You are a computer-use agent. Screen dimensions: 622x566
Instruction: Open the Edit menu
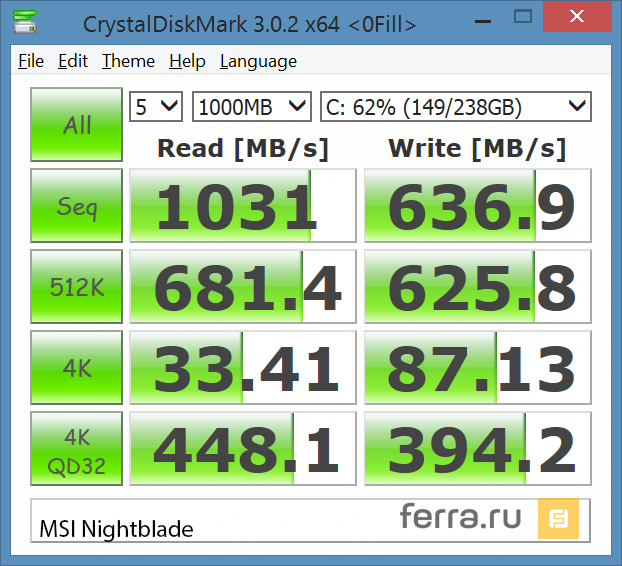click(73, 61)
